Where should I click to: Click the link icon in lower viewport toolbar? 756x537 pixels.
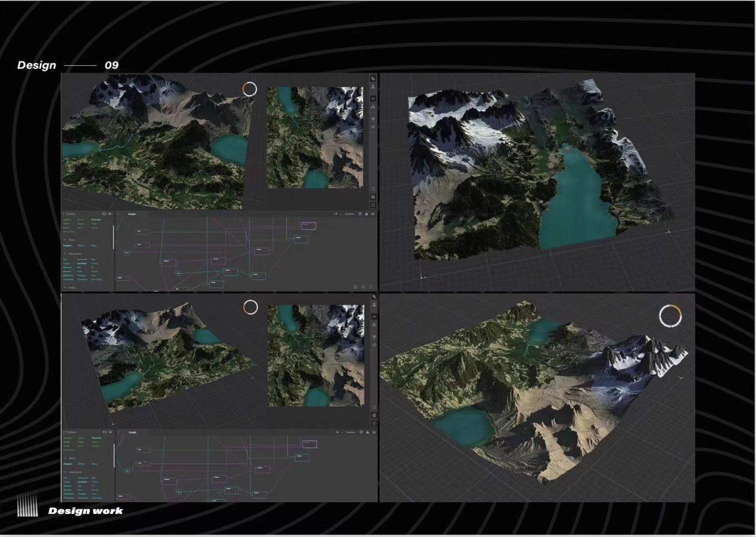pyautogui.click(x=374, y=296)
